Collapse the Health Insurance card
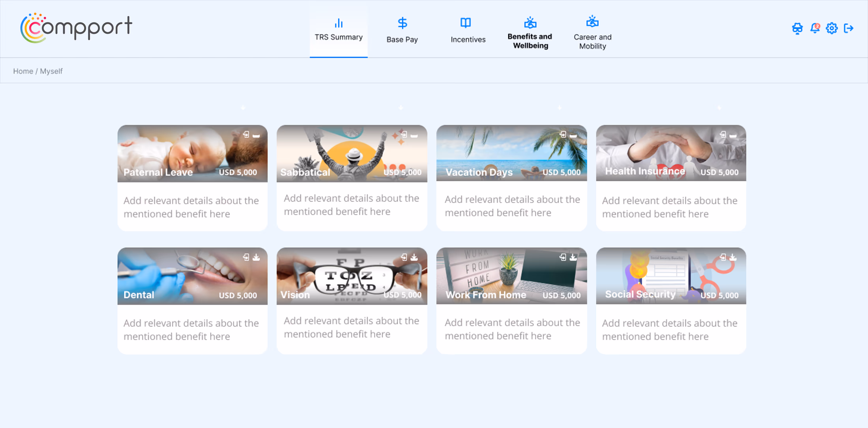 coord(733,136)
